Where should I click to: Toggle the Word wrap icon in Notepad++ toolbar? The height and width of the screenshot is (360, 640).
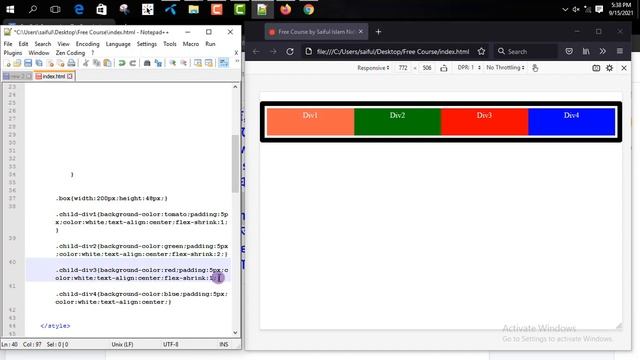pos(224,63)
